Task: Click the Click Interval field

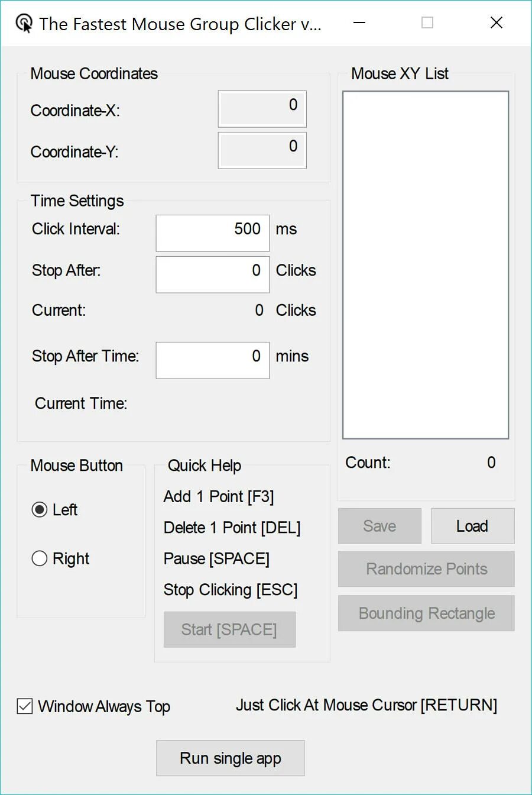Action: [x=213, y=233]
